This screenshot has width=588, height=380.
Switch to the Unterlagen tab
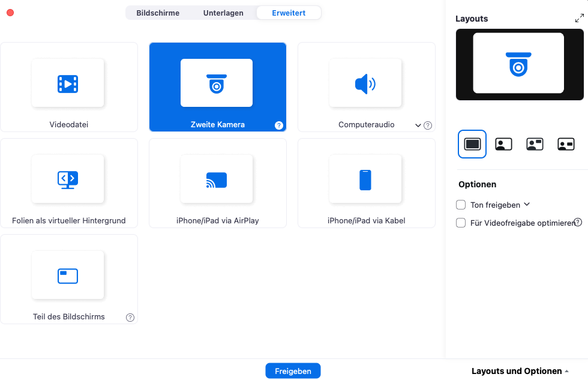pos(223,13)
